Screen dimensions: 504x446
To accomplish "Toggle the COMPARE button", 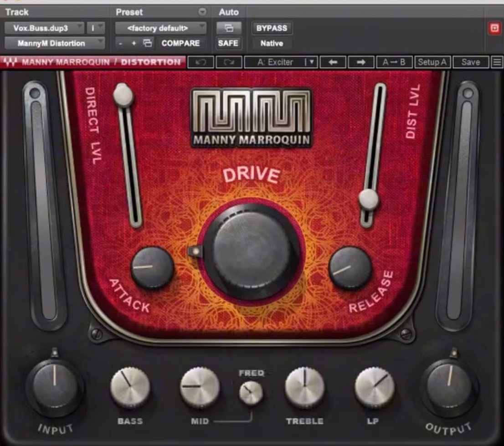I will click(180, 43).
